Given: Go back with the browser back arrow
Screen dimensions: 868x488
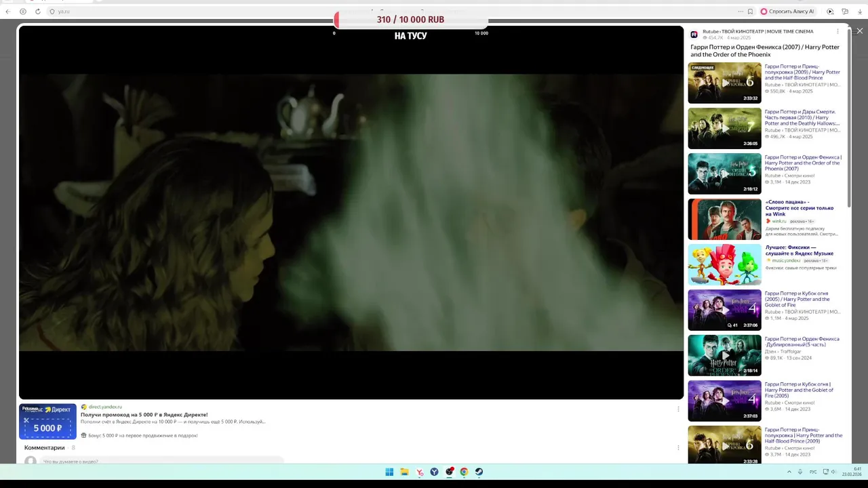Looking at the screenshot, I should tap(8, 12).
